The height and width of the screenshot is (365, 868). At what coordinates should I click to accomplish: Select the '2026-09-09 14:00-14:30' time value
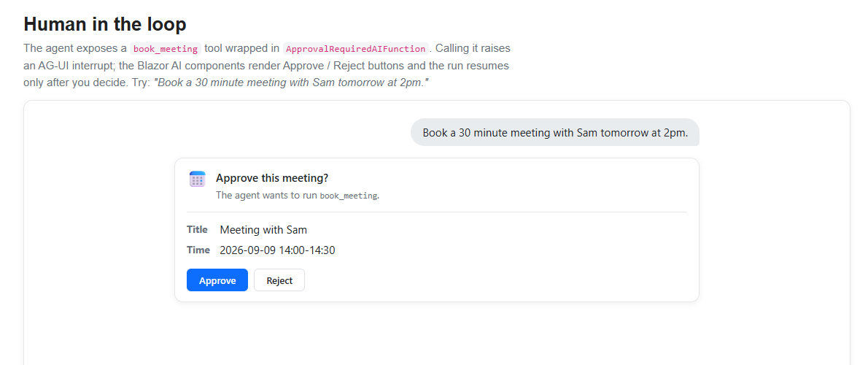point(277,250)
